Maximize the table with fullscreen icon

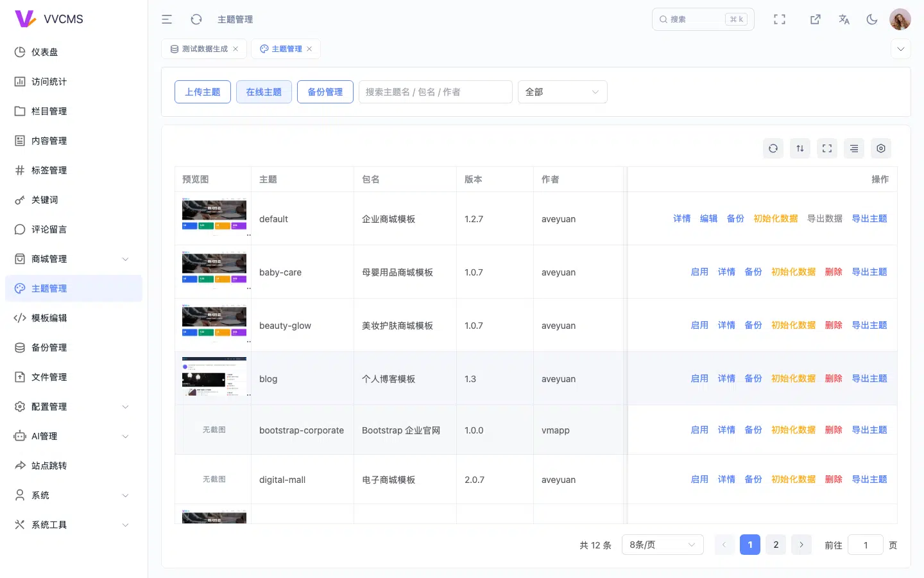[x=827, y=148]
